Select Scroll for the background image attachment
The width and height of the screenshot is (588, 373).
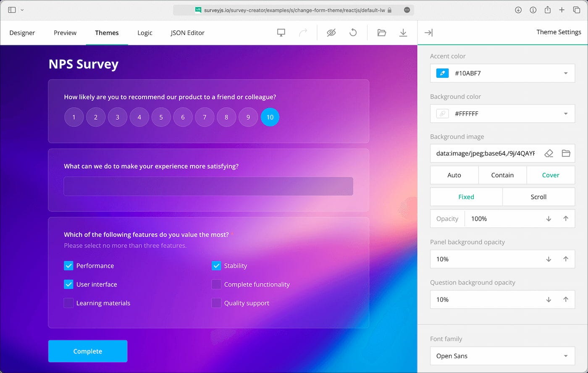coord(538,197)
